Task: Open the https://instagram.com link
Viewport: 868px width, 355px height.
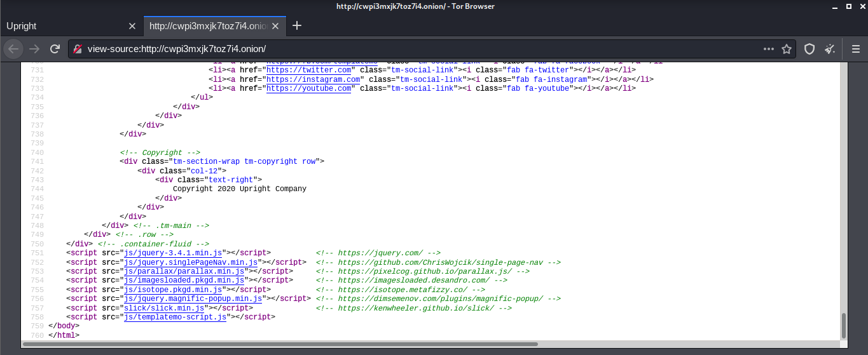Action: point(313,79)
